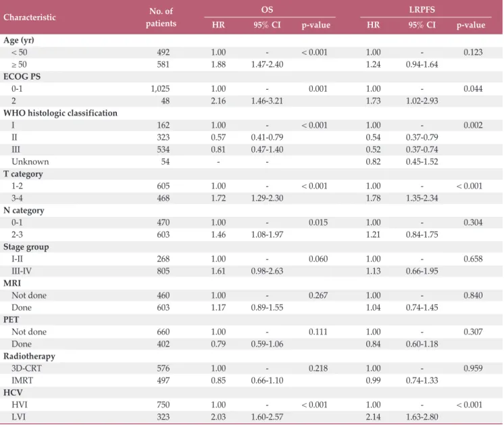
Task: Click the 'OS' group header
Action: (x=267, y=9)
